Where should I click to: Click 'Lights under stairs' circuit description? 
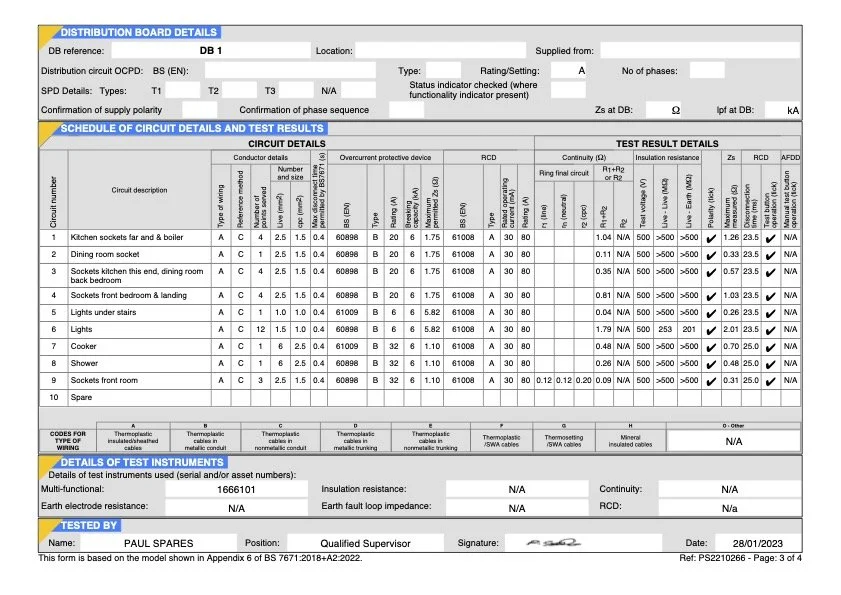[103, 312]
